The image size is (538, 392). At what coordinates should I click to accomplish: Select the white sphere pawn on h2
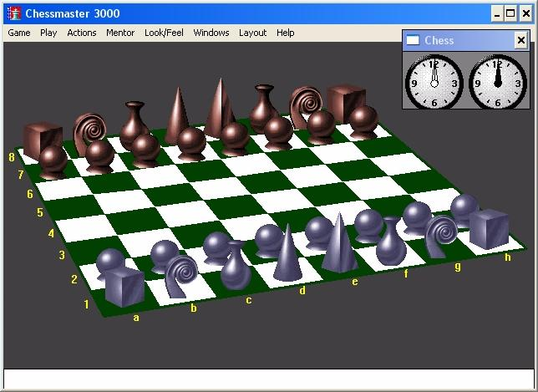click(463, 209)
